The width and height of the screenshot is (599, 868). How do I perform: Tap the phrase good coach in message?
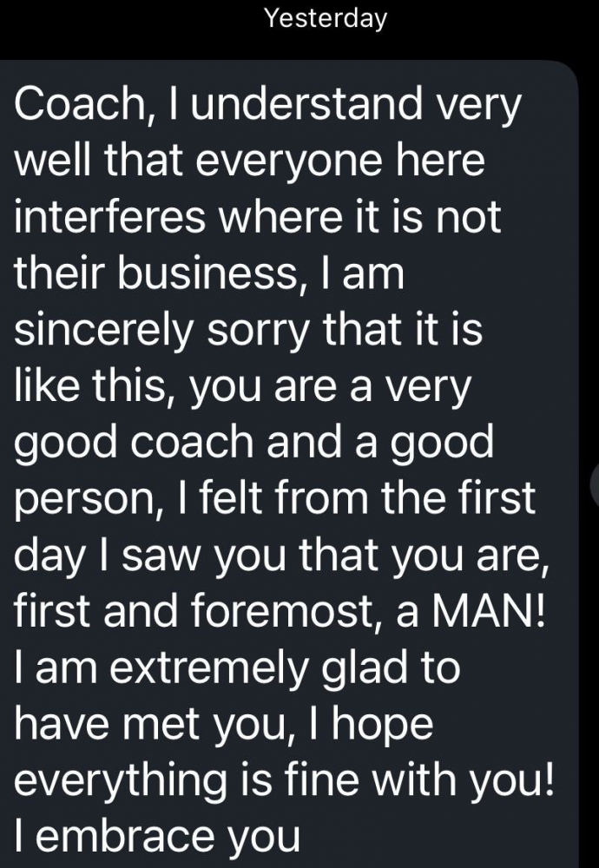(x=134, y=443)
